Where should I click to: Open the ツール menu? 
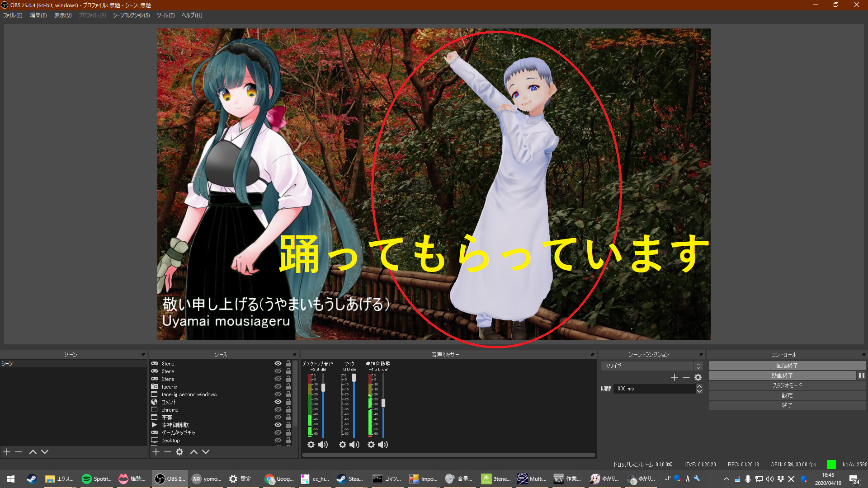(165, 15)
